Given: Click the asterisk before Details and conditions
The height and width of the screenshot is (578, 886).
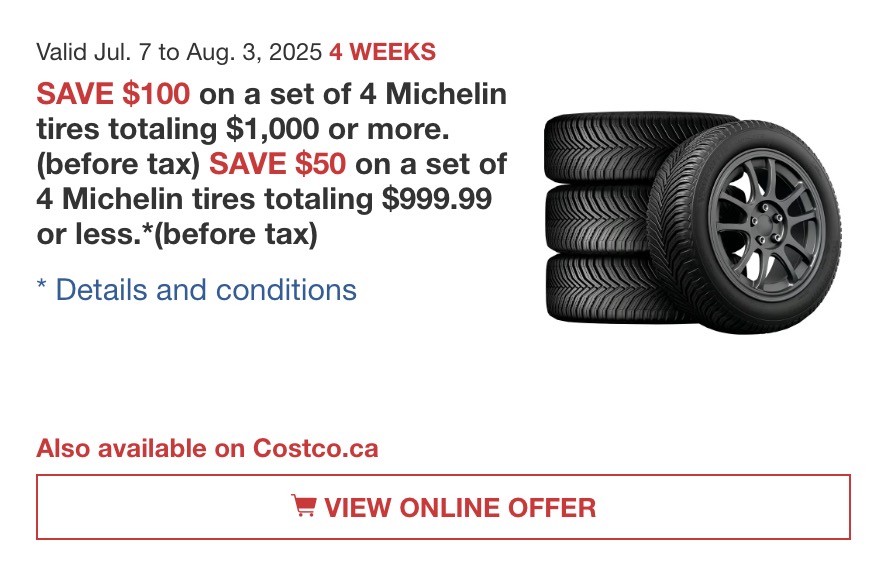Looking at the screenshot, I should pos(41,284).
